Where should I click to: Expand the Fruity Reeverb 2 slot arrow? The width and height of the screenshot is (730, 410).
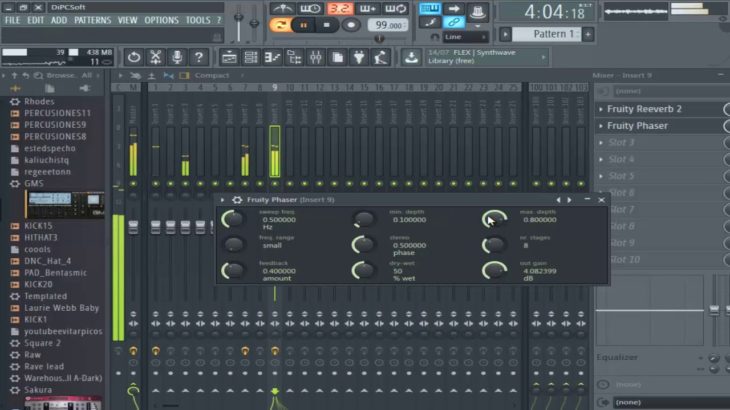[601, 109]
